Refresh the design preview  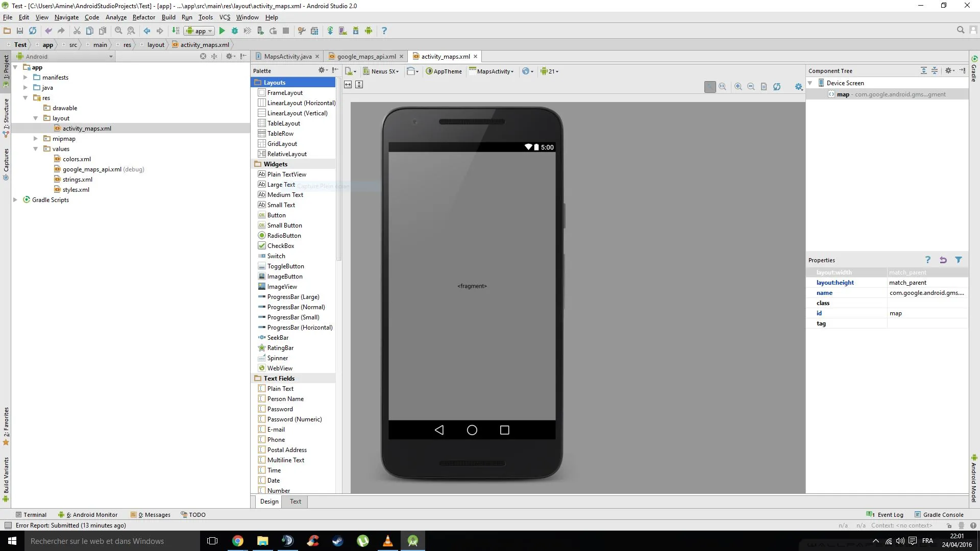click(x=776, y=87)
